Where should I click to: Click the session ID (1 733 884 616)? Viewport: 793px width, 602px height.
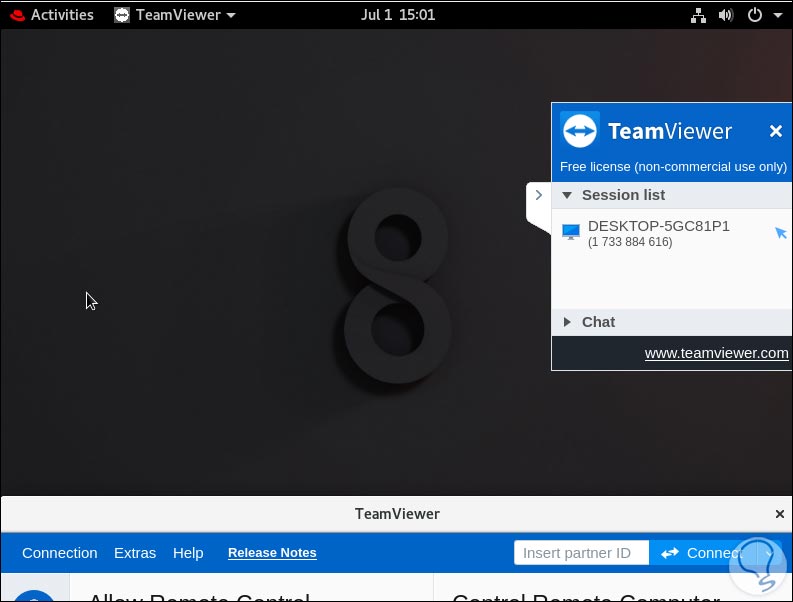tap(630, 242)
